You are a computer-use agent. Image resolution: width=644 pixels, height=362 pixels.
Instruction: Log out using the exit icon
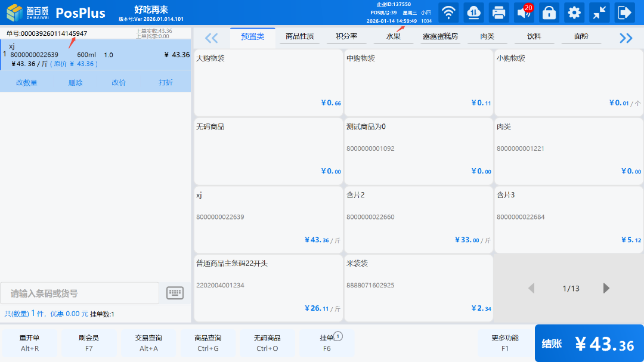click(x=624, y=13)
